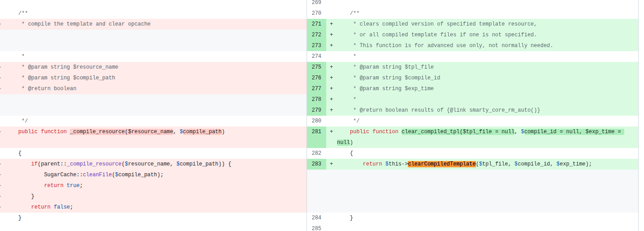The height and width of the screenshot is (231, 644).
Task: Click the plus marker on line 283
Action: (331, 164)
